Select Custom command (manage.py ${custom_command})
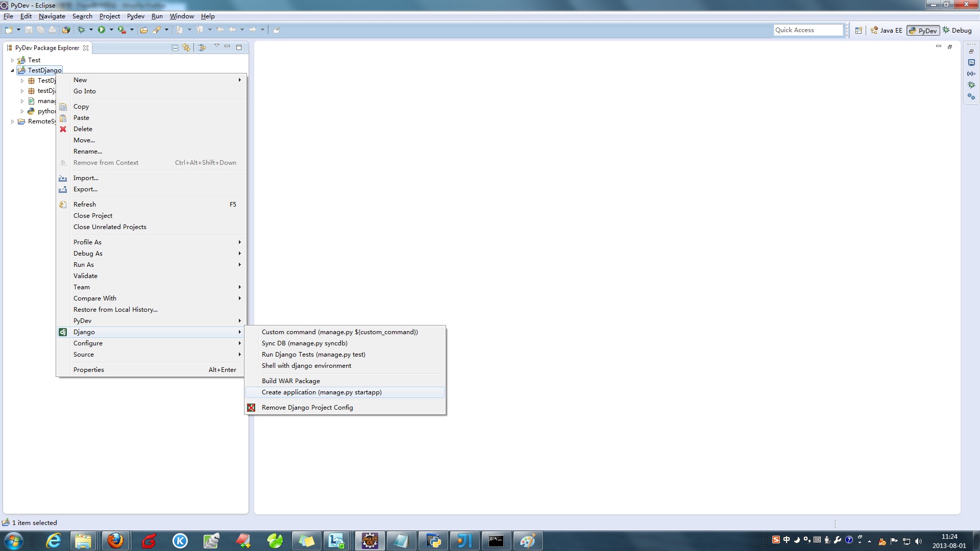 tap(345, 332)
